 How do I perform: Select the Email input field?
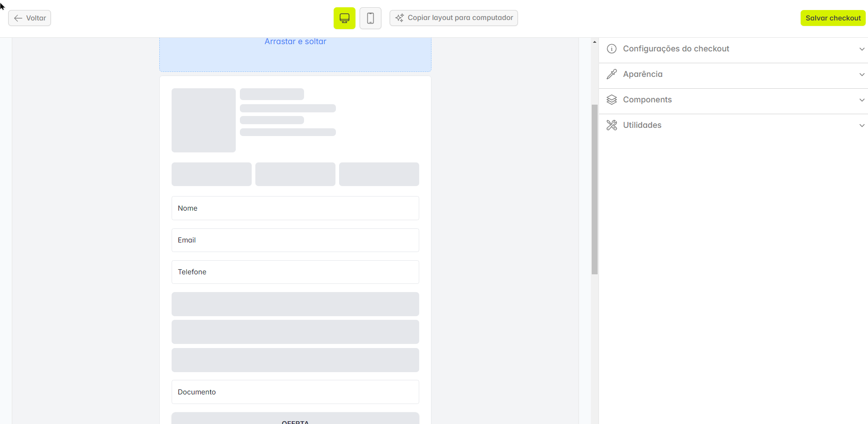295,240
